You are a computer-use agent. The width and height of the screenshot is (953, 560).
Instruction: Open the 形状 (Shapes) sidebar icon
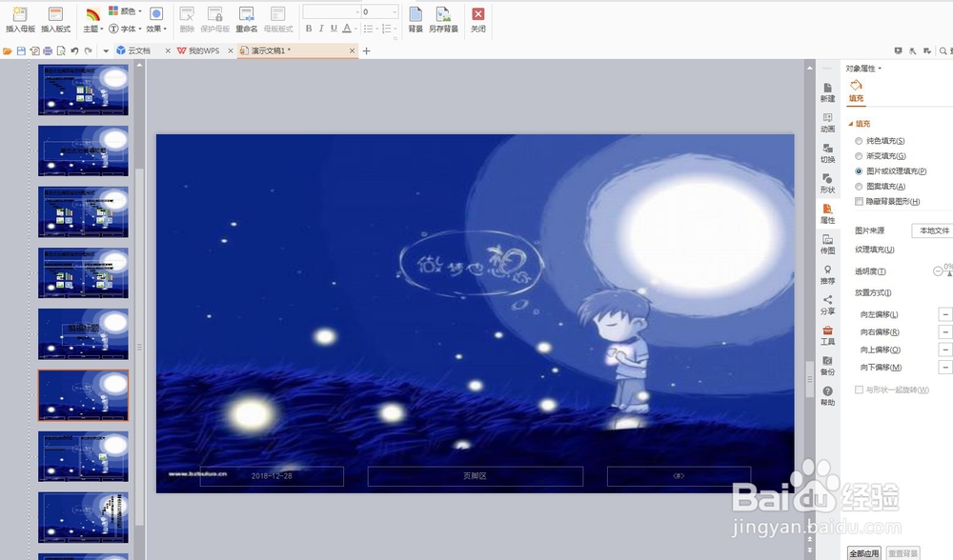[x=827, y=184]
